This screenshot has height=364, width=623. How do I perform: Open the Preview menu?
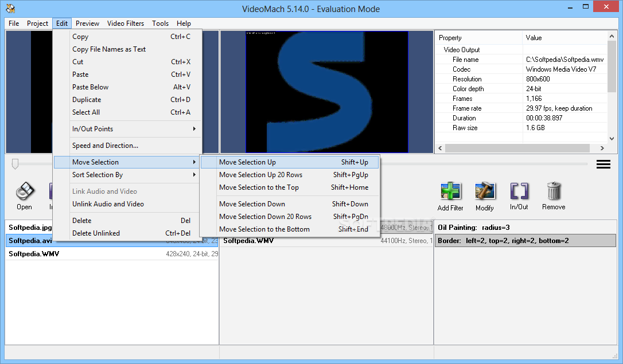(x=87, y=24)
